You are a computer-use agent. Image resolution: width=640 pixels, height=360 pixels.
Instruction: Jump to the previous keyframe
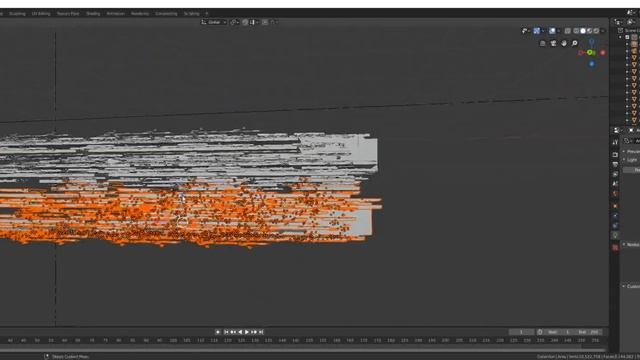pos(233,332)
